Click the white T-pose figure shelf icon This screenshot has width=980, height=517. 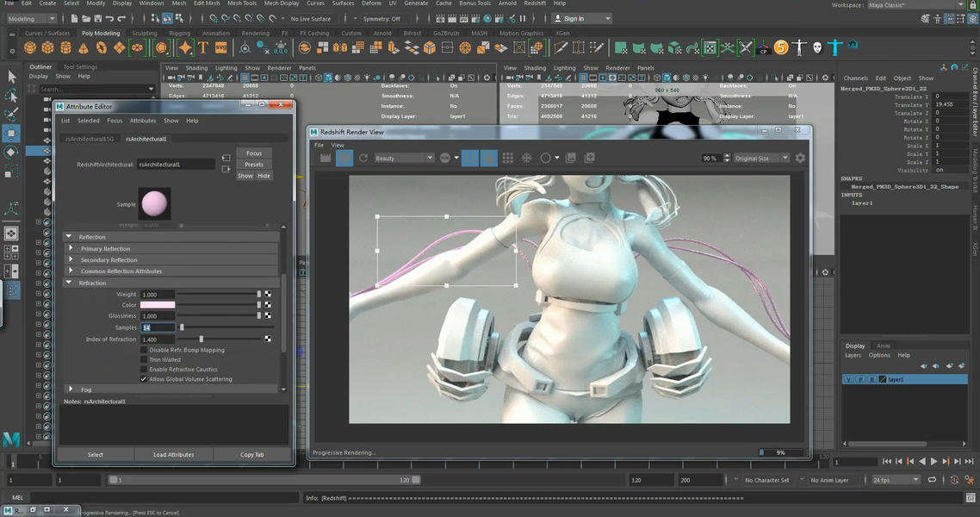pos(799,47)
